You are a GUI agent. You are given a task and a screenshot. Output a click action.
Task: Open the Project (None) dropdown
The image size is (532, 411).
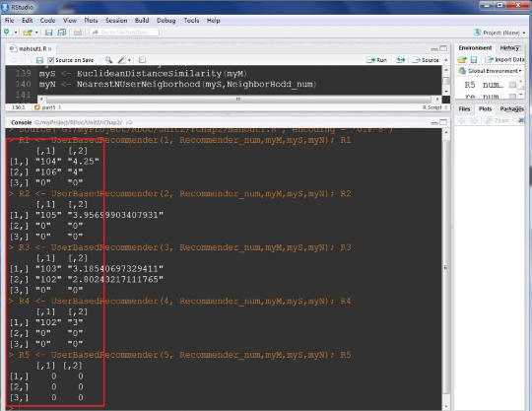[x=499, y=33]
